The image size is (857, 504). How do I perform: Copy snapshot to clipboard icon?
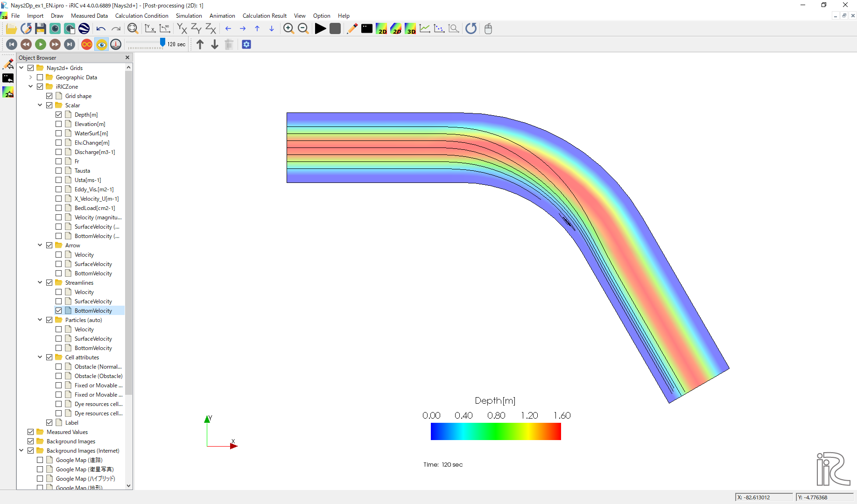coord(70,28)
